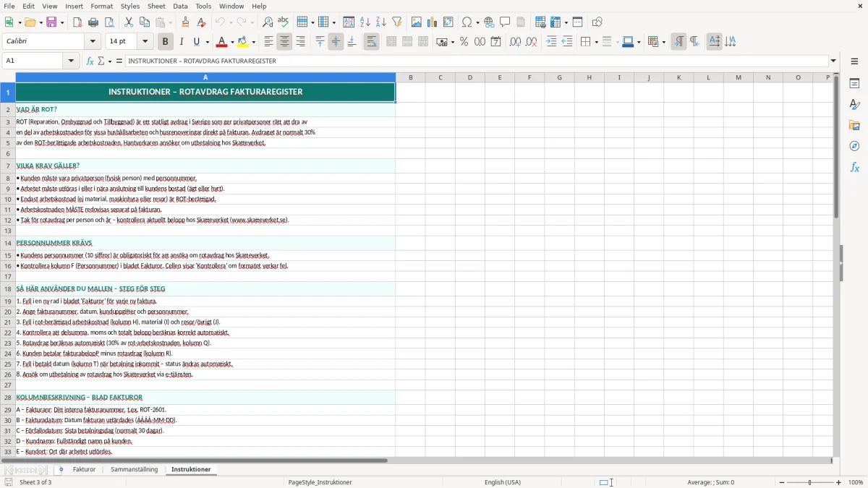Open the Font Size dropdown list
Screen dimensions: 868x488
click(x=145, y=42)
